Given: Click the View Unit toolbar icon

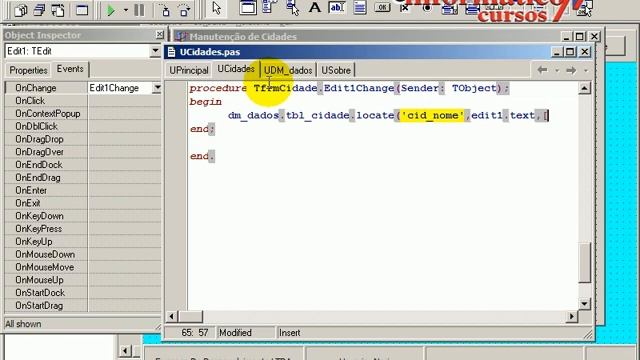Looking at the screenshot, I should (20, 10).
